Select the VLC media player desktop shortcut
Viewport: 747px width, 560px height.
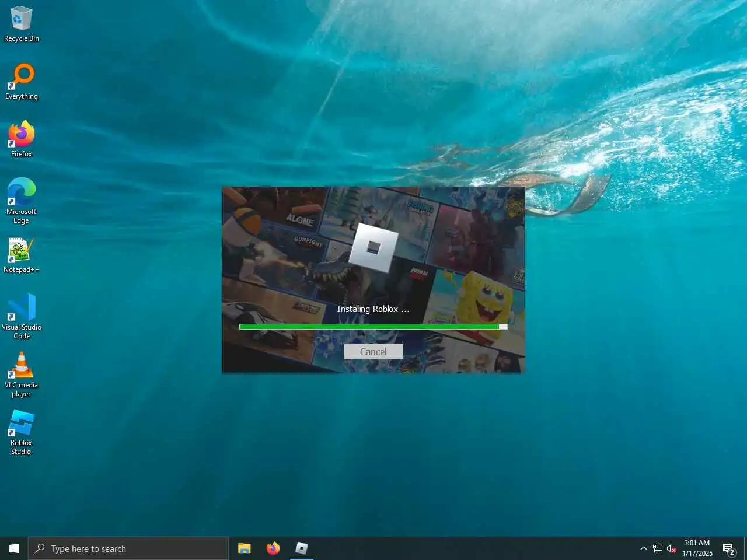coord(21,374)
